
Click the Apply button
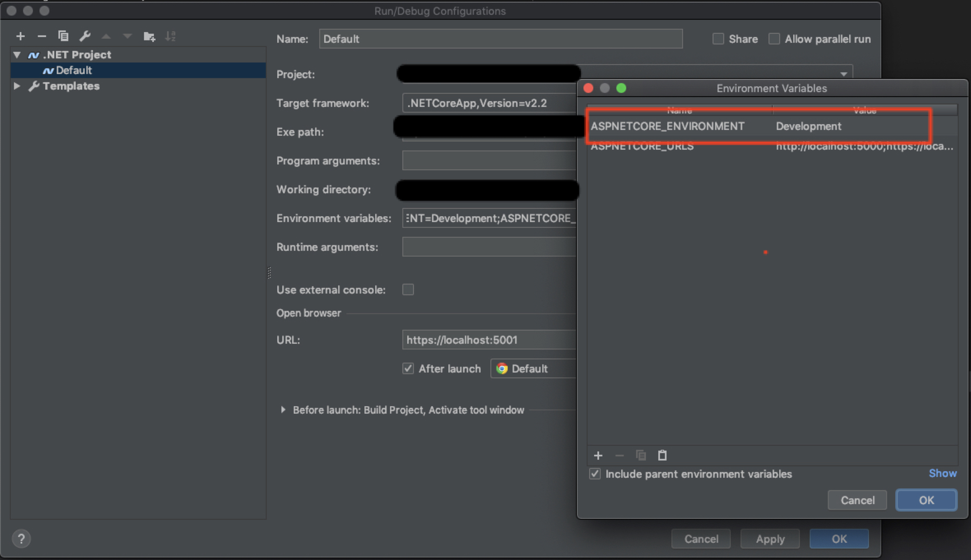coord(770,539)
